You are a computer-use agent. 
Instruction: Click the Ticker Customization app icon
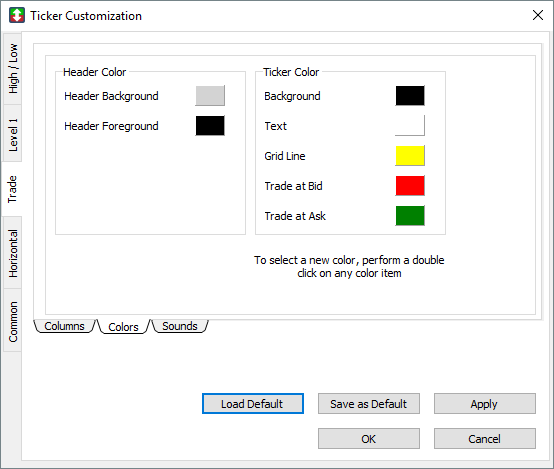(x=17, y=16)
